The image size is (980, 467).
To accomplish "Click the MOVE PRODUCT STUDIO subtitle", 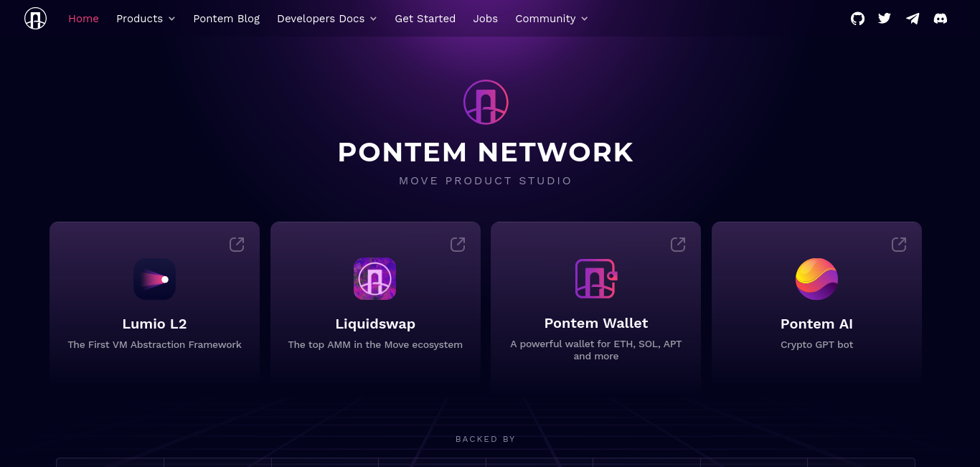I will pos(486,181).
